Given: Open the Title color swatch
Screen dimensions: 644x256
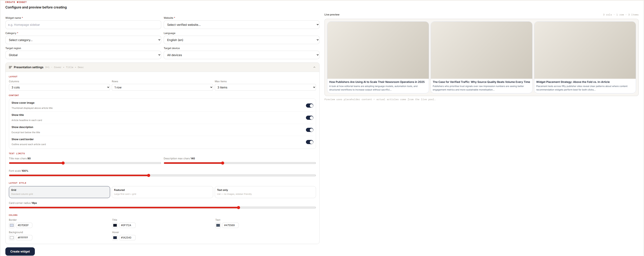Looking at the screenshot, I should 115,225.
